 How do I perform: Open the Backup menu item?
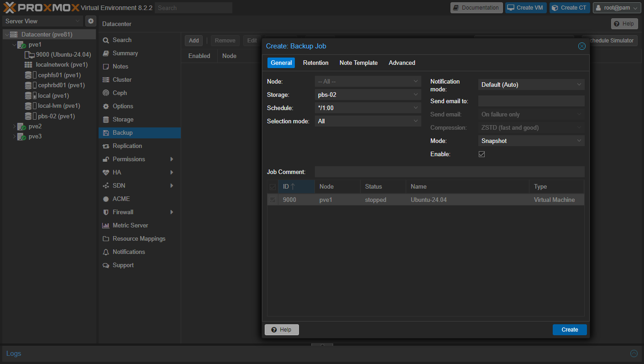(140, 133)
